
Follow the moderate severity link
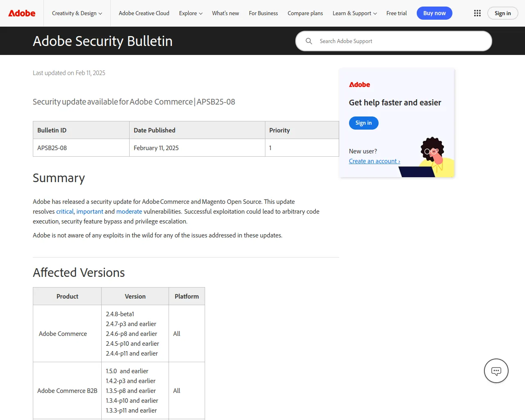[x=129, y=212]
